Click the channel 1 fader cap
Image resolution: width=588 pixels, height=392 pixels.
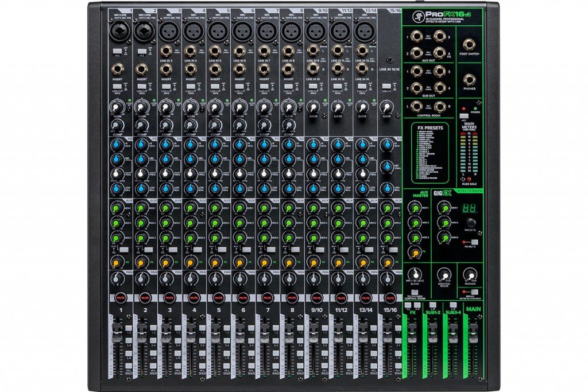point(117,332)
